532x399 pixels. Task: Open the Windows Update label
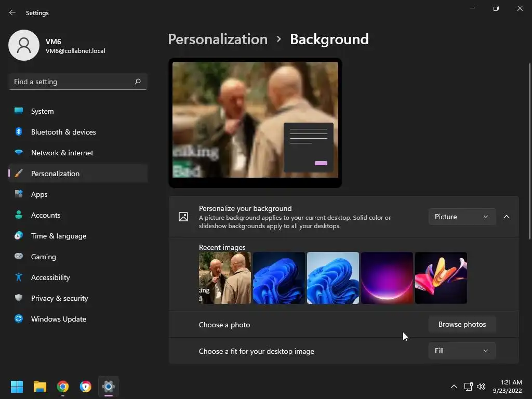[59, 319]
